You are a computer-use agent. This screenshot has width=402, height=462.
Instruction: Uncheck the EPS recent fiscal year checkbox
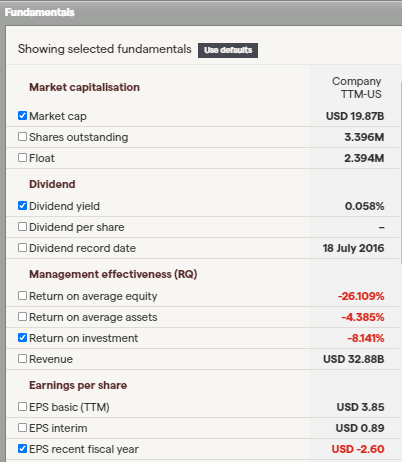[x=22, y=449]
